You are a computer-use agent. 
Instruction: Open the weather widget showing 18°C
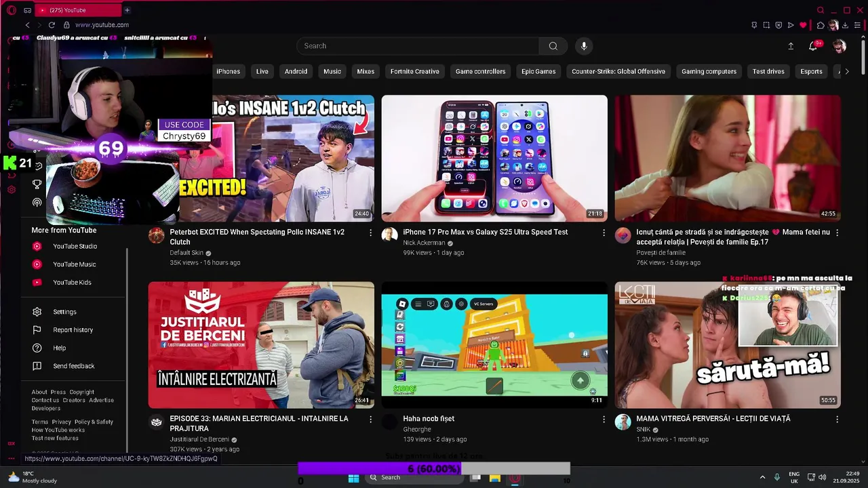point(33,477)
